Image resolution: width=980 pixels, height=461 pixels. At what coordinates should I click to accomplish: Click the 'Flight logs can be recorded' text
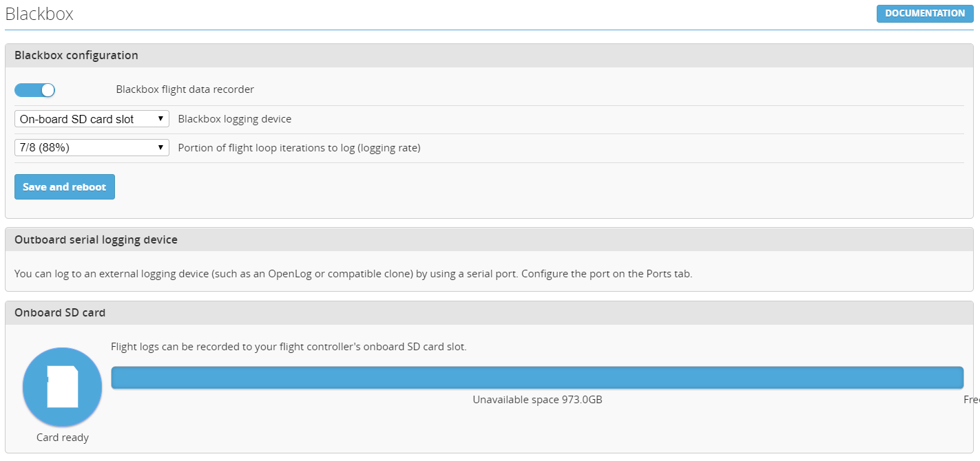[x=289, y=347]
